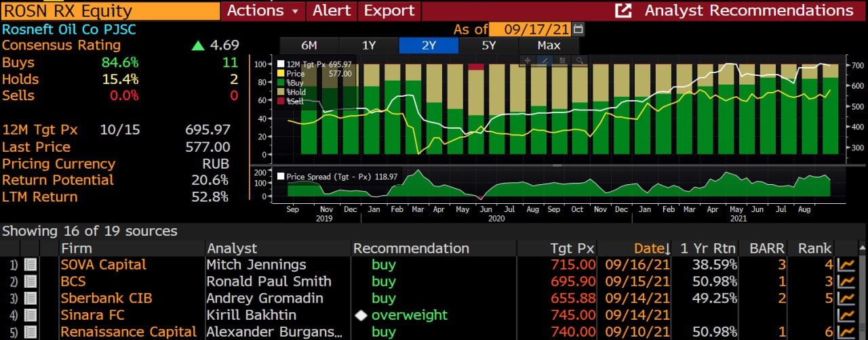The width and height of the screenshot is (868, 340).
Task: Click the Analyst Recommendations title
Action: point(749,11)
